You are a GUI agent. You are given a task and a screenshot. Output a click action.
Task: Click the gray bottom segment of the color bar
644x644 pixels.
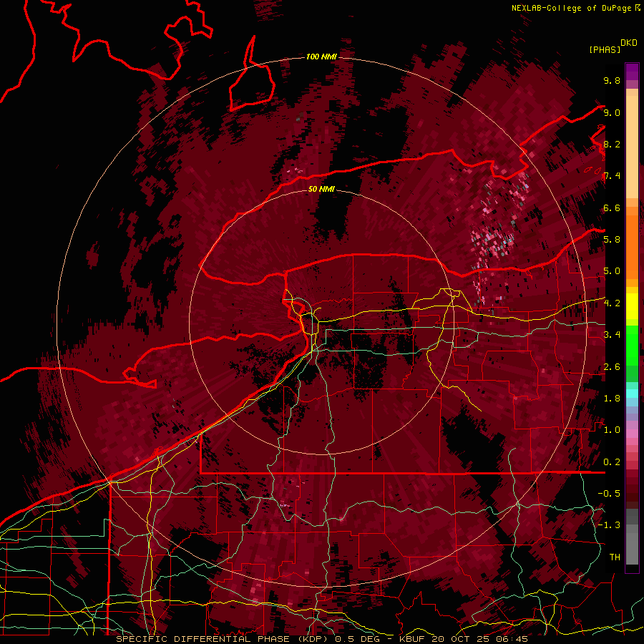pos(632,546)
